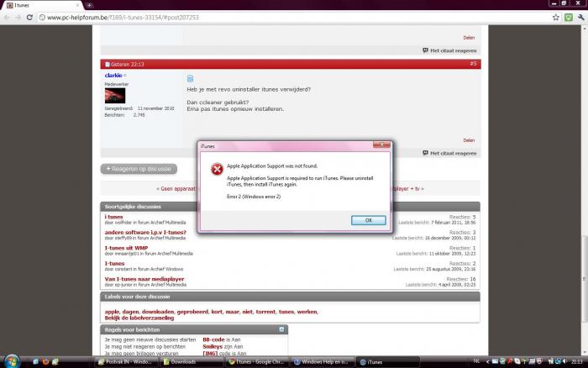Go back to the previous page in Chrome

(7, 18)
